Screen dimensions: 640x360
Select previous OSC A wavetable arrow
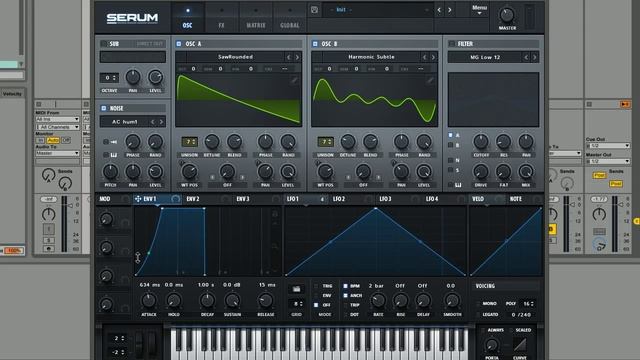tap(289, 57)
